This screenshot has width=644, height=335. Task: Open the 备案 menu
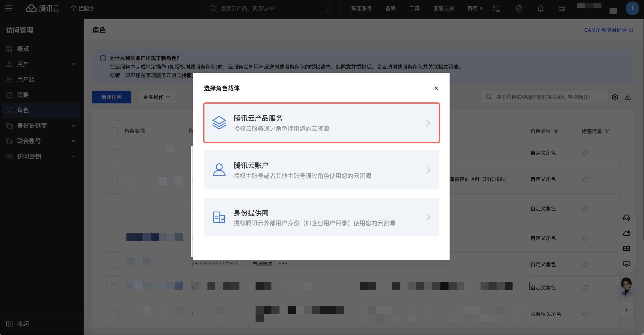[391, 8]
